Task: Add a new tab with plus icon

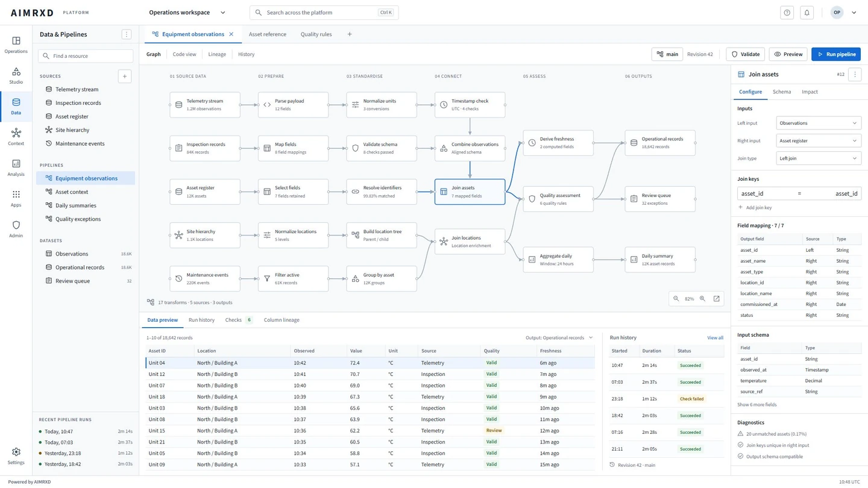Action: click(x=350, y=34)
